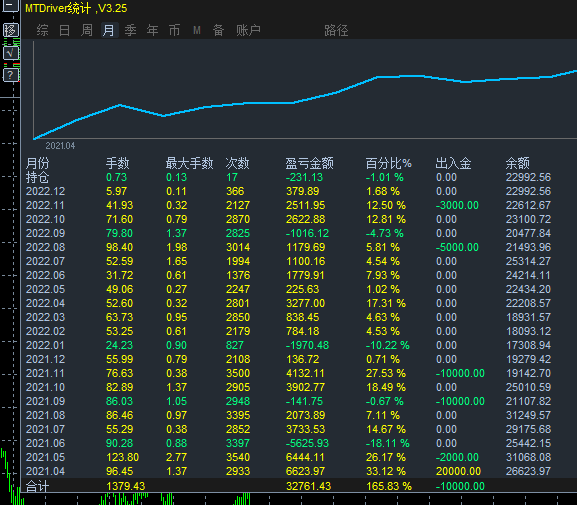This screenshot has width=577, height=505.
Task: Click the 20000.00 deposit value
Action: [459, 471]
